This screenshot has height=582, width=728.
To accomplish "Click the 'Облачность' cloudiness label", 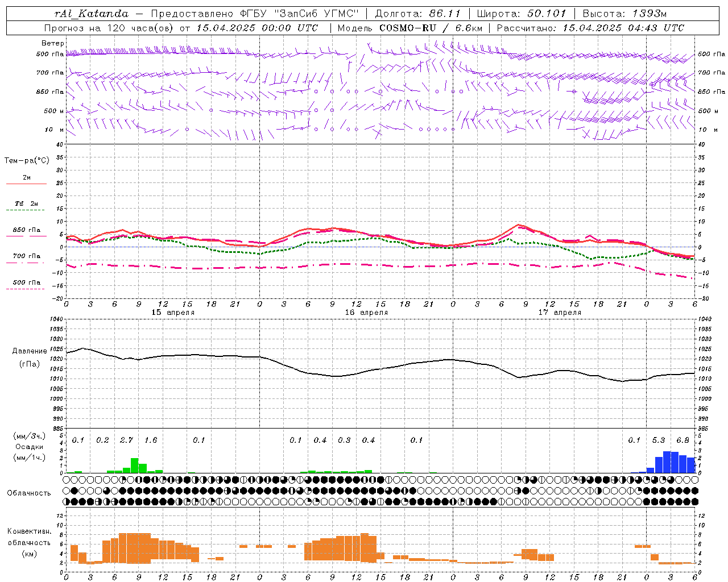I will [29, 493].
